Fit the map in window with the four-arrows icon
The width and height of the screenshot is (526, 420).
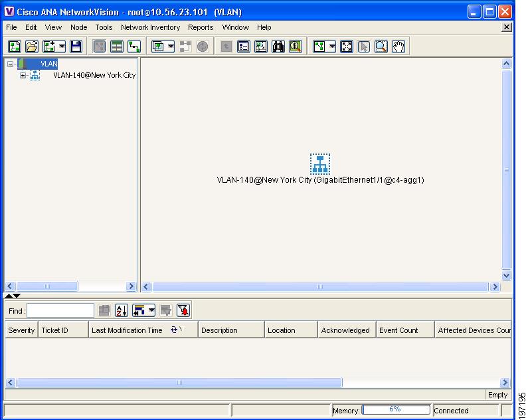point(347,47)
